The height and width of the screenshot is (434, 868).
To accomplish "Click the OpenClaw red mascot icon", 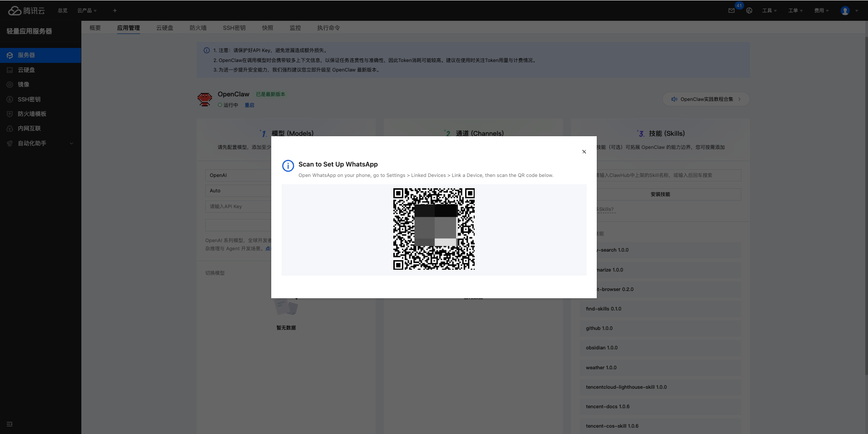I will click(x=205, y=99).
